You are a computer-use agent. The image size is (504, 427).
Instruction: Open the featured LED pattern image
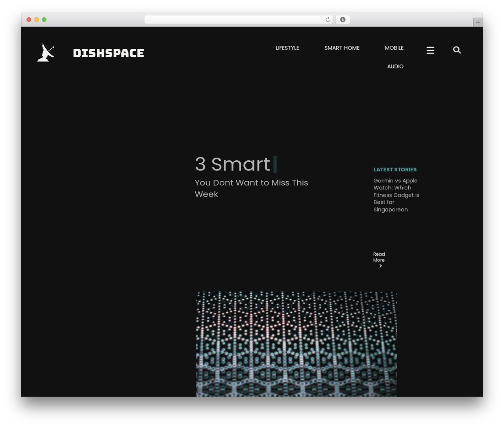click(296, 344)
